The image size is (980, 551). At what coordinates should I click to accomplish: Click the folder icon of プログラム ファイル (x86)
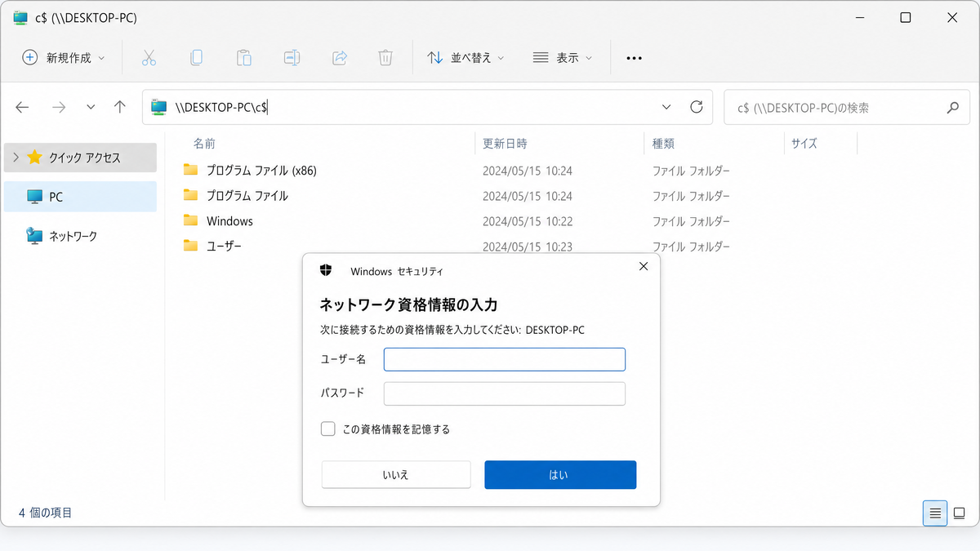pos(191,170)
